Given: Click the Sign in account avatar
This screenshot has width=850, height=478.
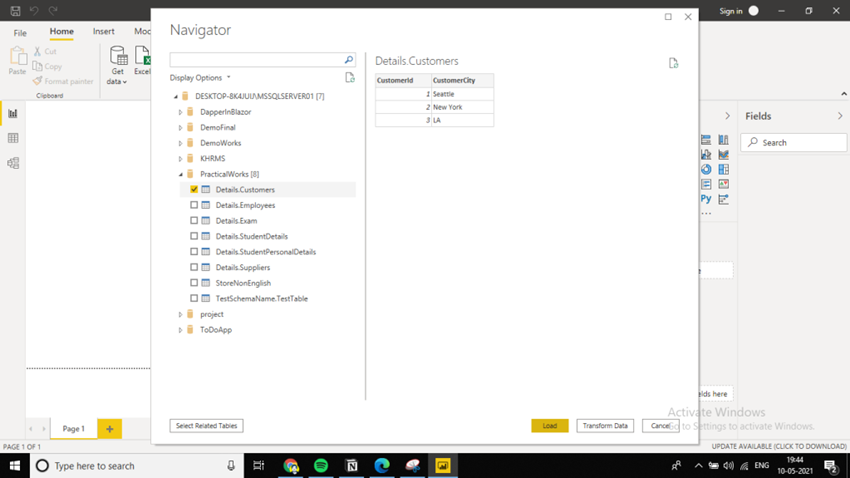Looking at the screenshot, I should coord(754,11).
